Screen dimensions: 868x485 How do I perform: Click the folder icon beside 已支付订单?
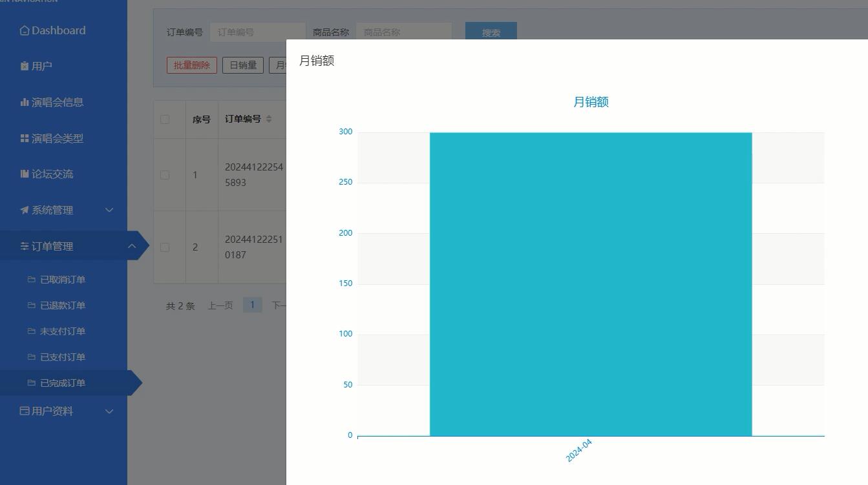pyautogui.click(x=31, y=357)
